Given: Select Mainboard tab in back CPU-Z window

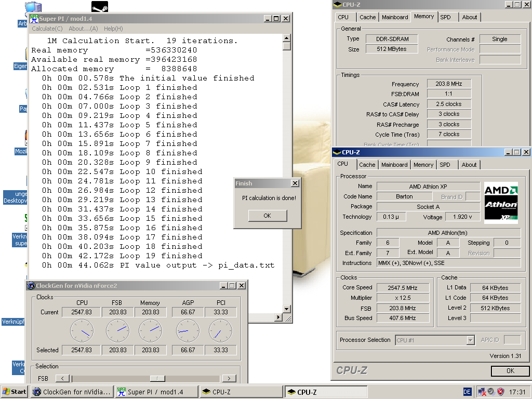Looking at the screenshot, I should tap(395, 17).
